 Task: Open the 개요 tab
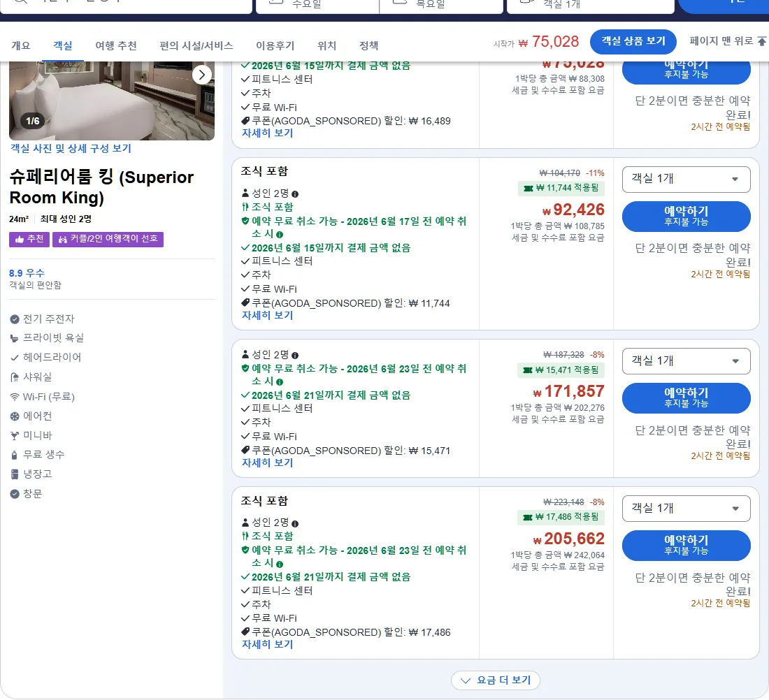20,45
